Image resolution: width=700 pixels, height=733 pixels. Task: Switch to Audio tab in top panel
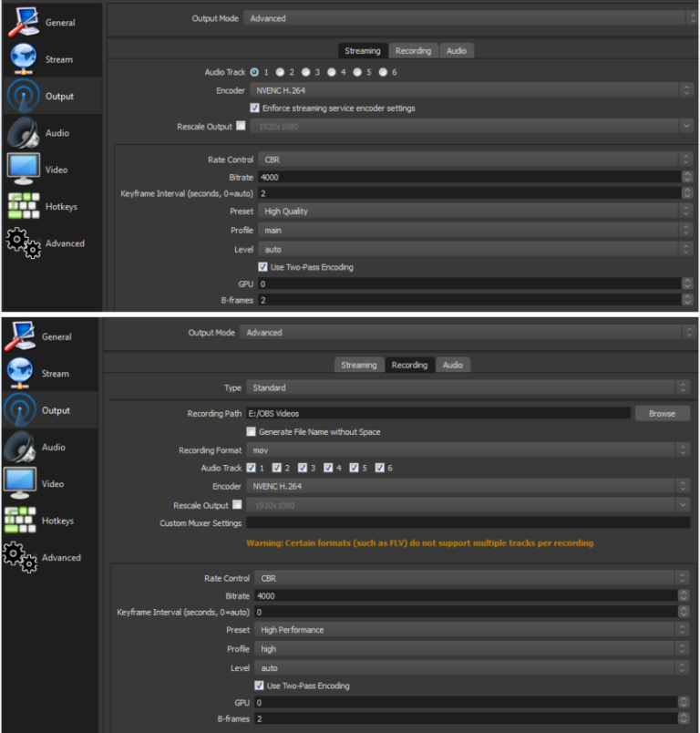[x=457, y=50]
